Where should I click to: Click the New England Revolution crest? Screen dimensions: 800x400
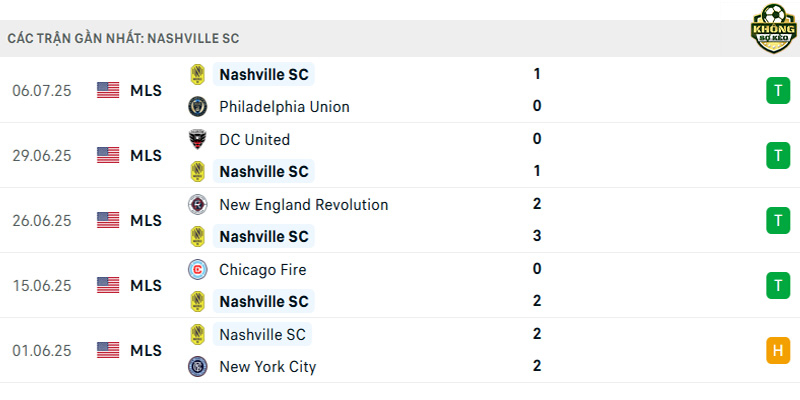click(197, 205)
